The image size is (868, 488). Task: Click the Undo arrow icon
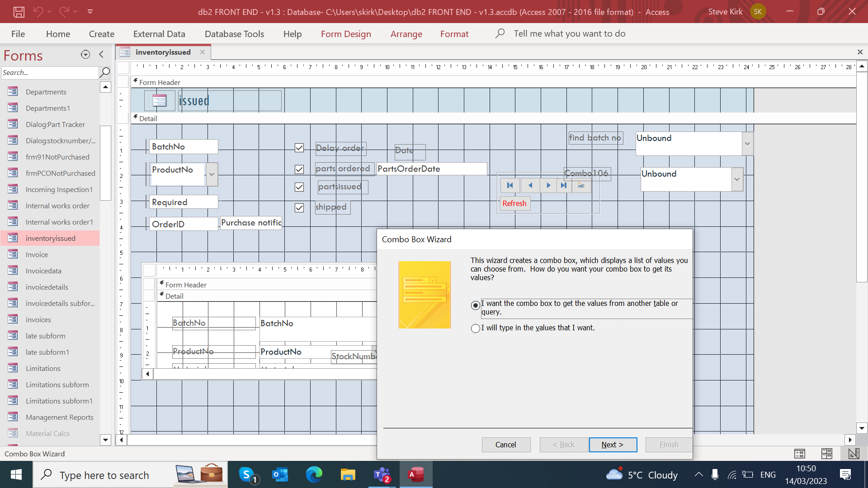click(x=38, y=12)
